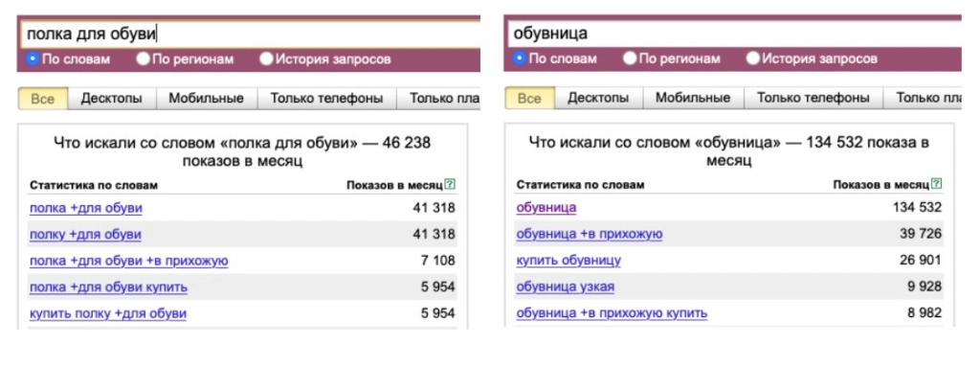Click right 'Показов в месяц' column header text

pos(880,185)
